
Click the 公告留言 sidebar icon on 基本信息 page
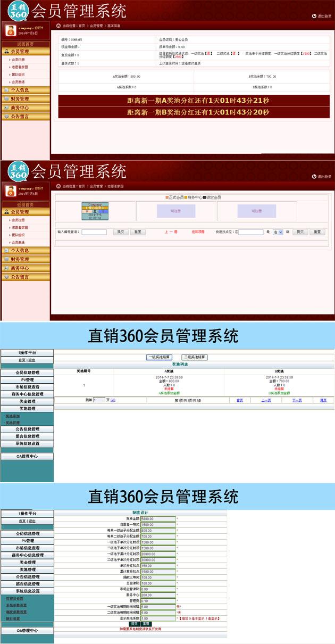coord(7,116)
